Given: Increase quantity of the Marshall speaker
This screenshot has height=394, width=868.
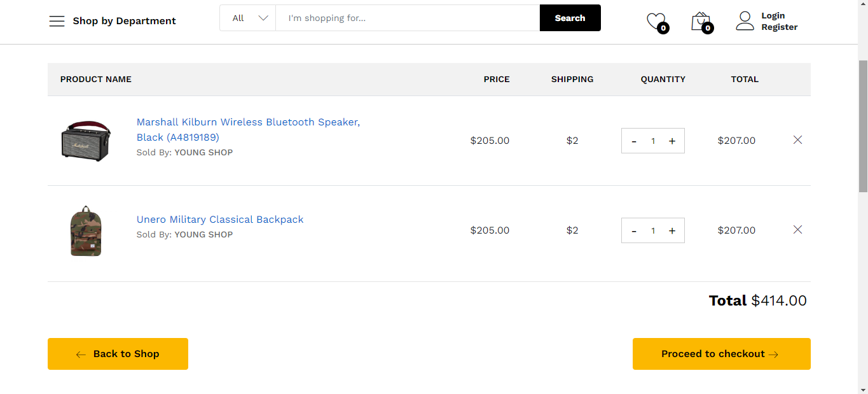Looking at the screenshot, I should [672, 141].
